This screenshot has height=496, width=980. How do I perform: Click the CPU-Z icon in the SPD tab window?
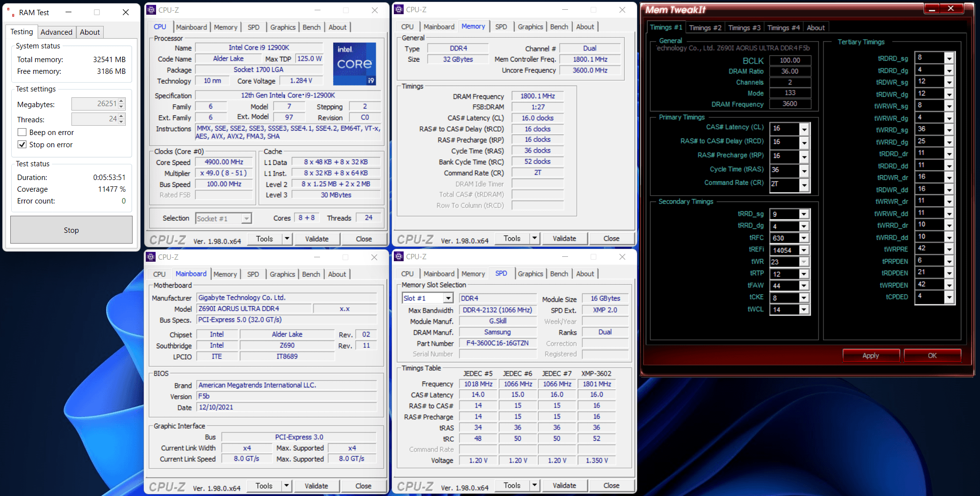click(x=399, y=256)
